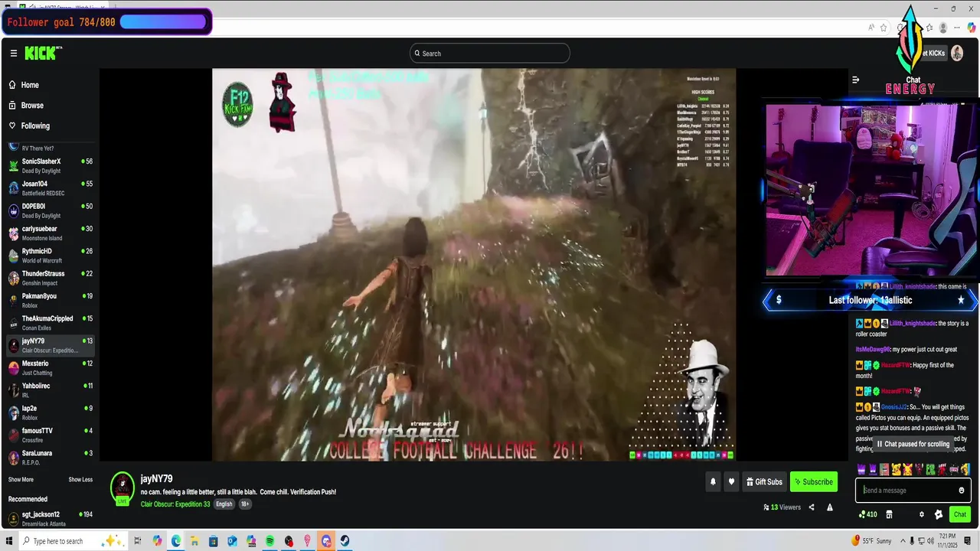Open TheAkumaCrippled channel in sidebar
The image size is (980, 551).
tap(51, 323)
